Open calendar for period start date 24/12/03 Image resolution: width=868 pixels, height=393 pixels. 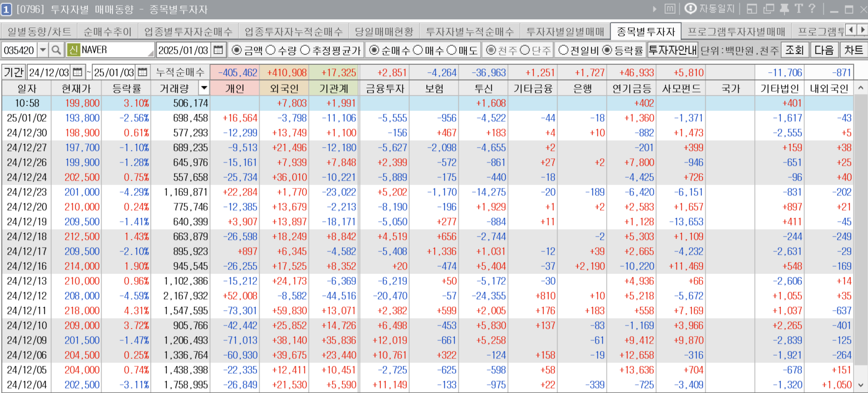[77, 72]
